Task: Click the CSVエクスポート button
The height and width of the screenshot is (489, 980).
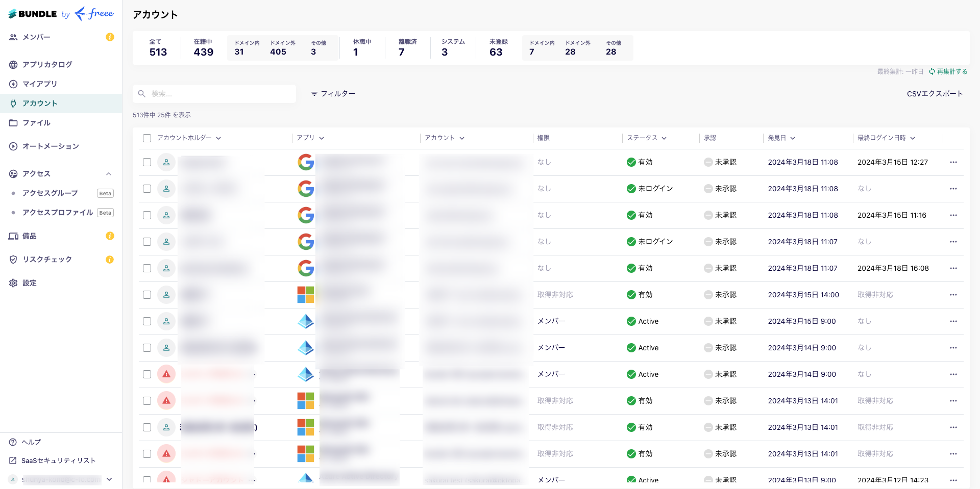Action: [x=935, y=94]
